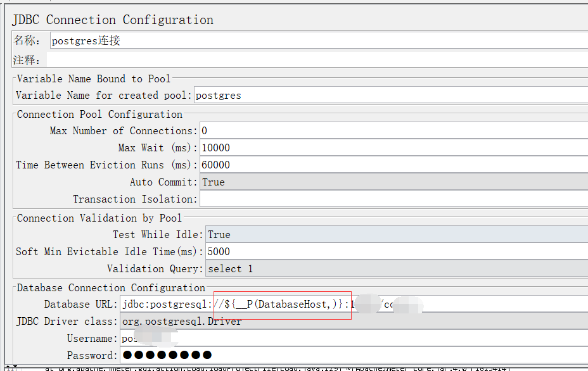Click the 'Variable Name for created pool:' label
This screenshot has height=371, width=588.
pyautogui.click(x=104, y=95)
